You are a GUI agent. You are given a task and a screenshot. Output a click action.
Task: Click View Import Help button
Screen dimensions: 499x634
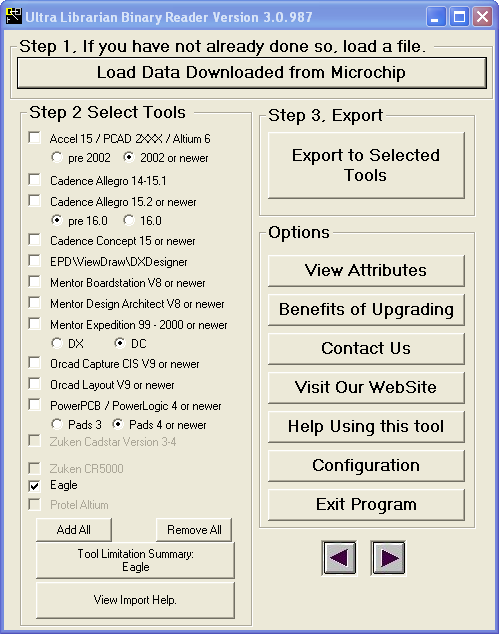coord(135,600)
